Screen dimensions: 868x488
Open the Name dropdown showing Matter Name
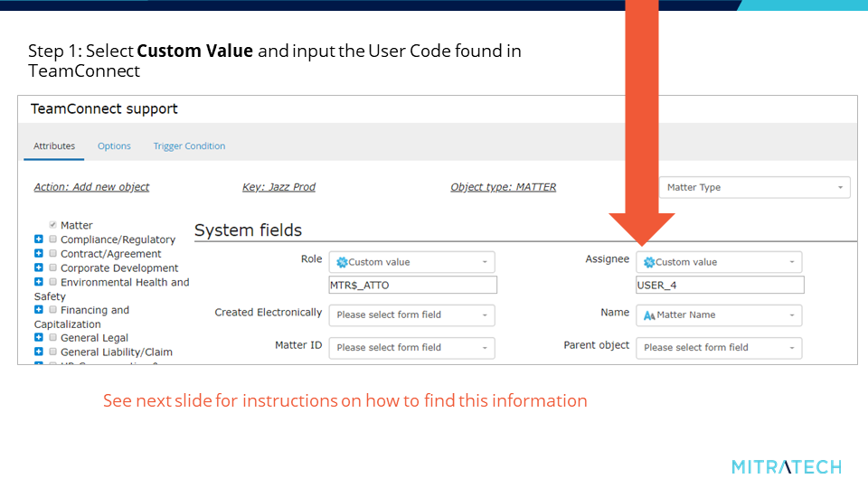[x=719, y=314]
